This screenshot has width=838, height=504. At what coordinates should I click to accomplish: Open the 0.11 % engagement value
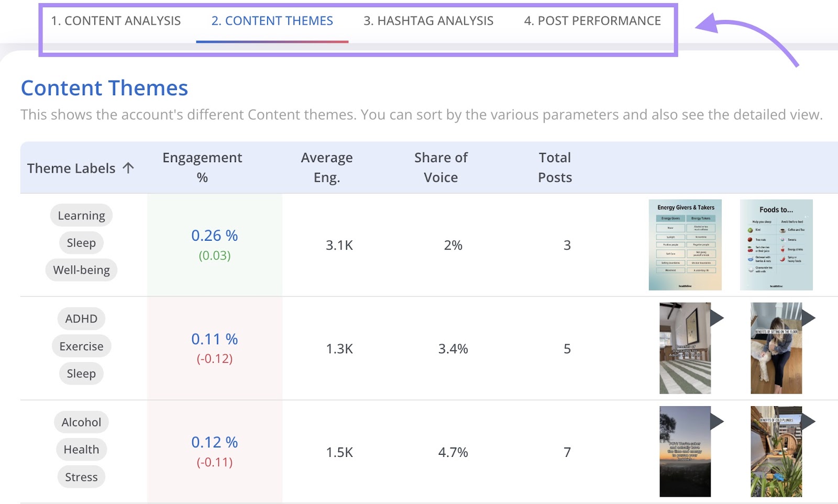coord(215,339)
